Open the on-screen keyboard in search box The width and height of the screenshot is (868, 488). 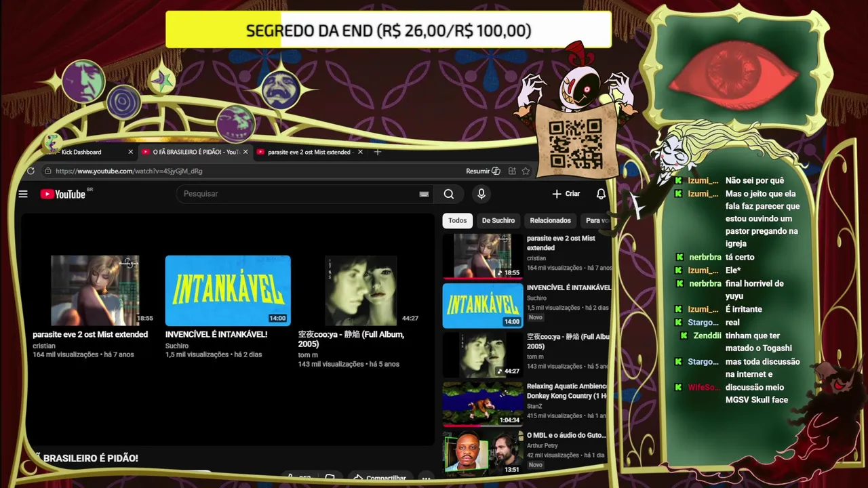click(424, 194)
